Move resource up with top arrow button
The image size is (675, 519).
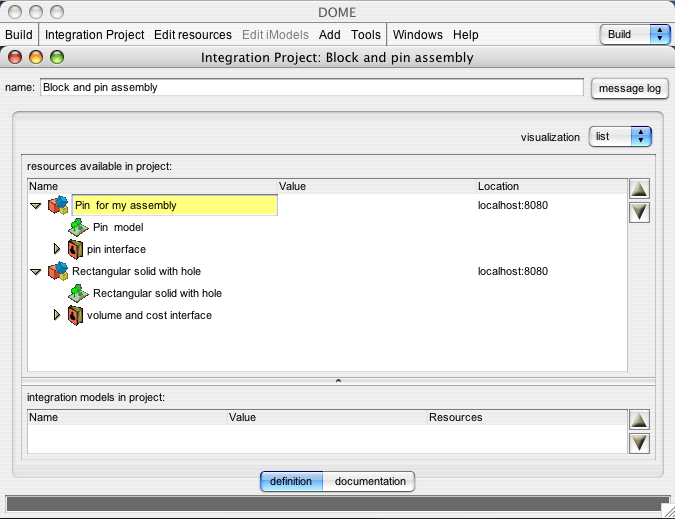point(639,189)
